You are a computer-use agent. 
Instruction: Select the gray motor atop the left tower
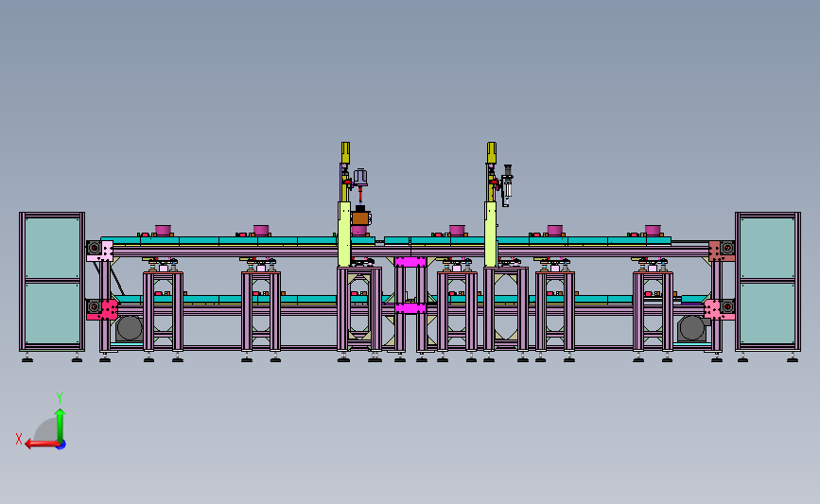tap(359, 178)
